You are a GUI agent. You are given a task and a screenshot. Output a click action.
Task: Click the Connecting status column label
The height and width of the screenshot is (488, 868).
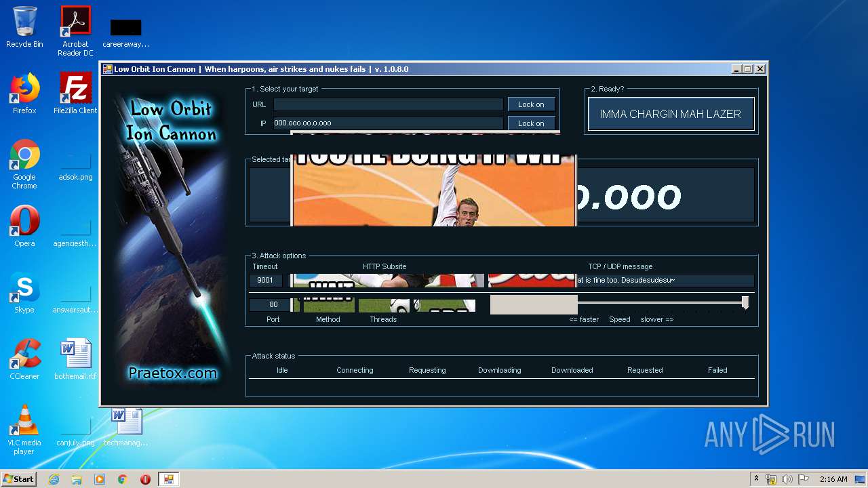[355, 370]
